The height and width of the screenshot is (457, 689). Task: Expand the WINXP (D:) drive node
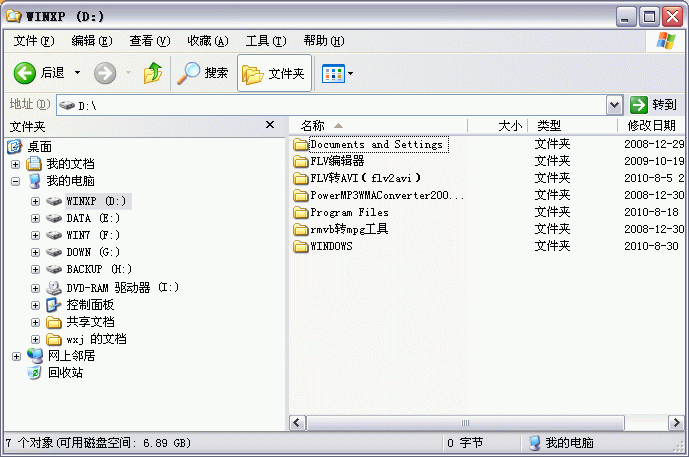[36, 201]
